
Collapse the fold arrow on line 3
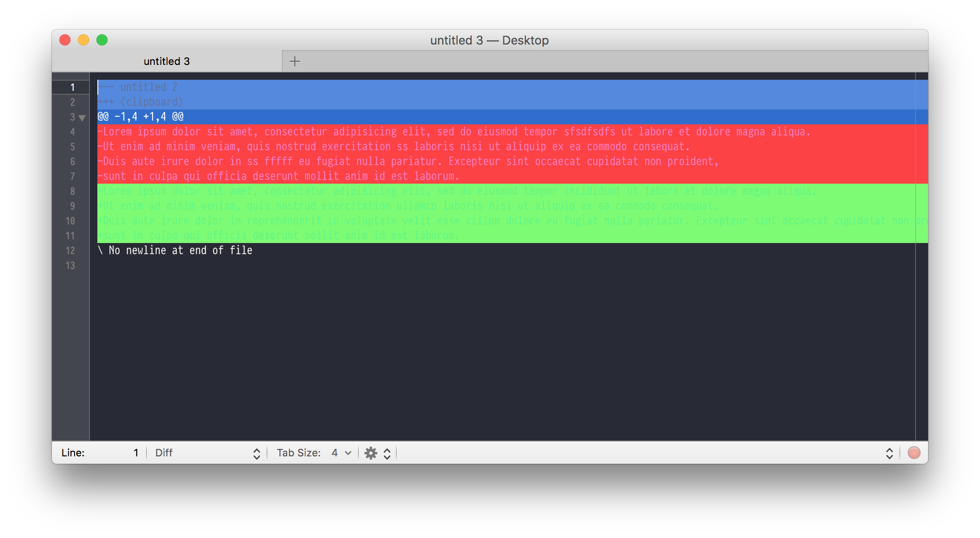click(82, 118)
